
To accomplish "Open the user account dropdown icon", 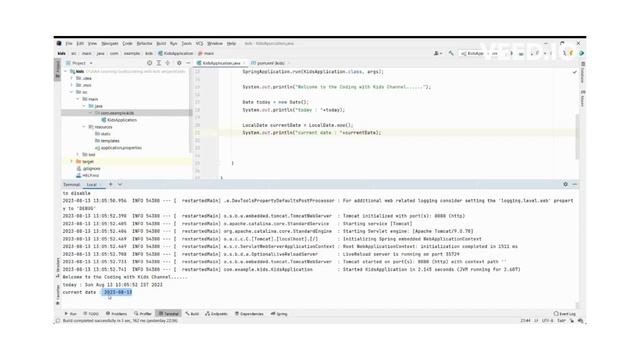I will tap(438, 53).
